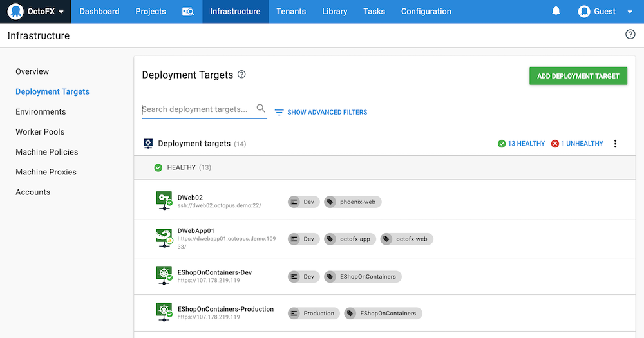
Task: Click Add Deployment Target button
Action: point(578,76)
